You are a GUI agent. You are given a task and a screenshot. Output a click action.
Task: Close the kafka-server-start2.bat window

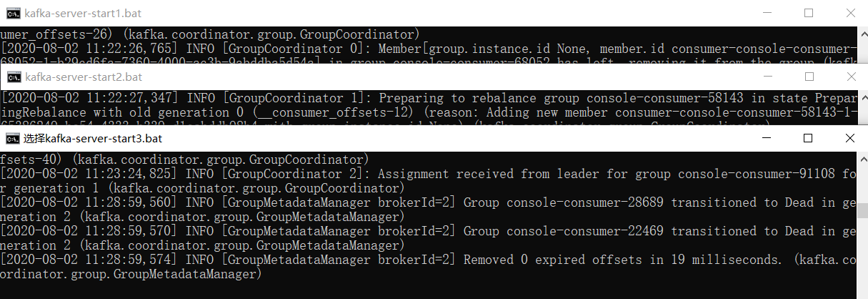pyautogui.click(x=850, y=77)
